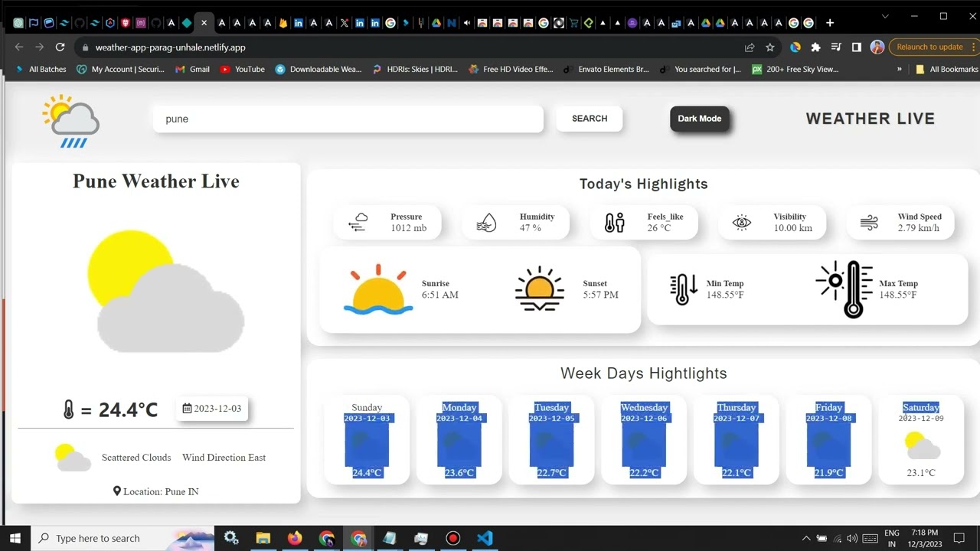Open the My Account bookmark
The image size is (980, 551).
coord(120,69)
